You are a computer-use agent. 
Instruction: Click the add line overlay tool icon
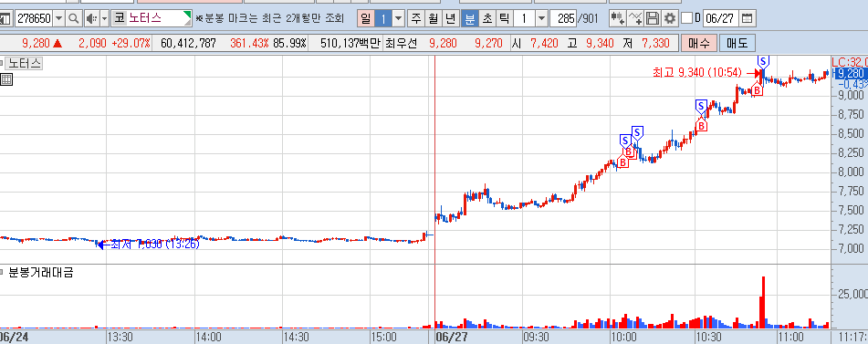[x=635, y=18]
